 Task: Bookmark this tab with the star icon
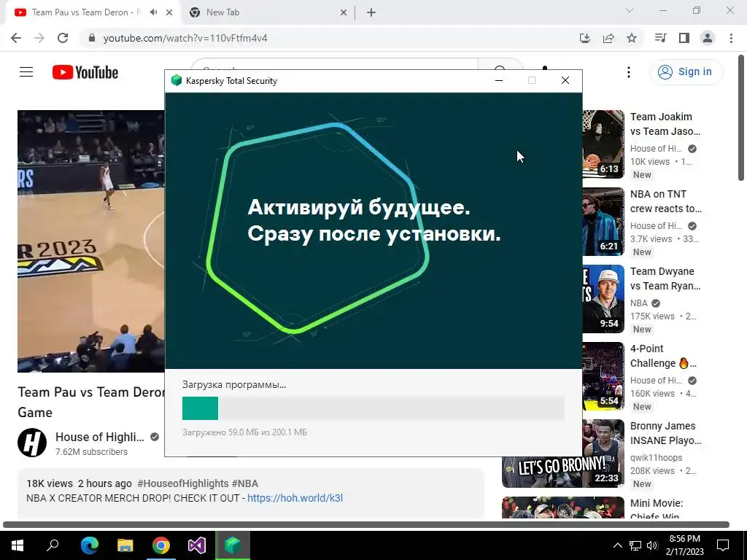tap(632, 38)
